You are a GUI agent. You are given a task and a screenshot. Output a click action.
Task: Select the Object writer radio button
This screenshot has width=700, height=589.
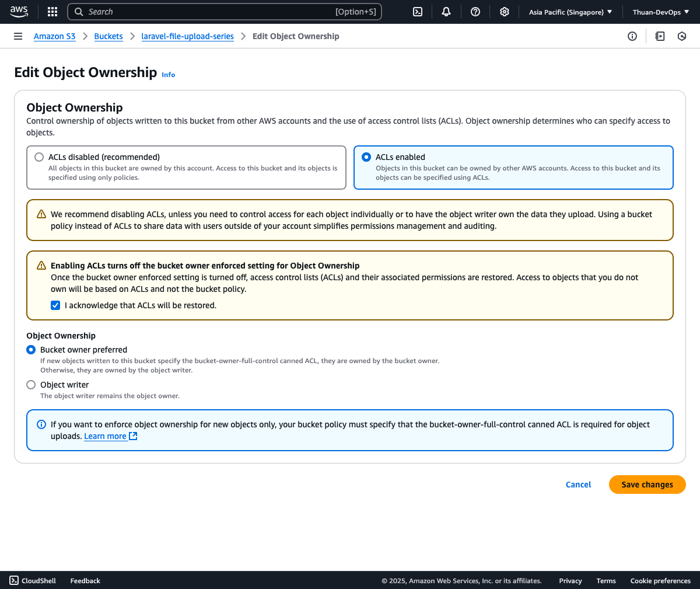31,385
